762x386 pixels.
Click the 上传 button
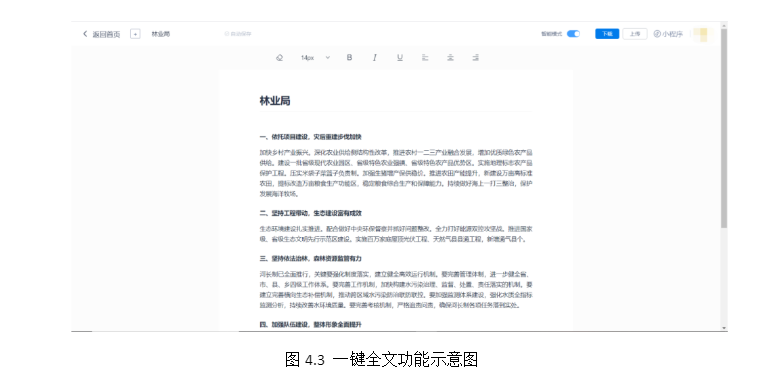[x=635, y=34]
